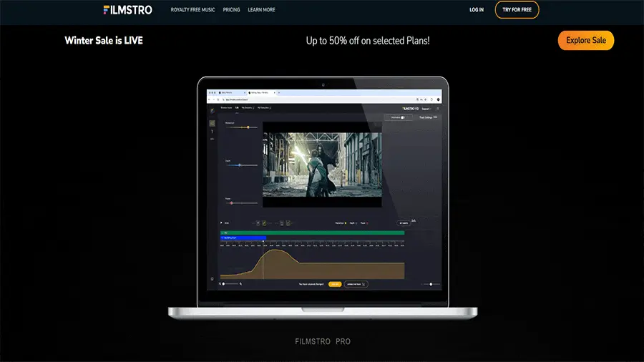Toggle the switch beside Track Settings

404,117
